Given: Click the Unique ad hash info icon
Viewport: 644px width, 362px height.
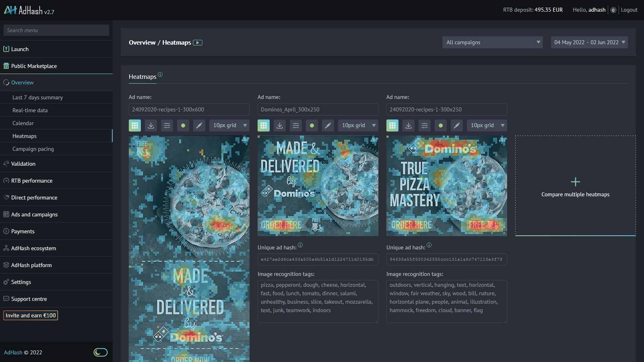Looking at the screenshot, I should click(300, 245).
